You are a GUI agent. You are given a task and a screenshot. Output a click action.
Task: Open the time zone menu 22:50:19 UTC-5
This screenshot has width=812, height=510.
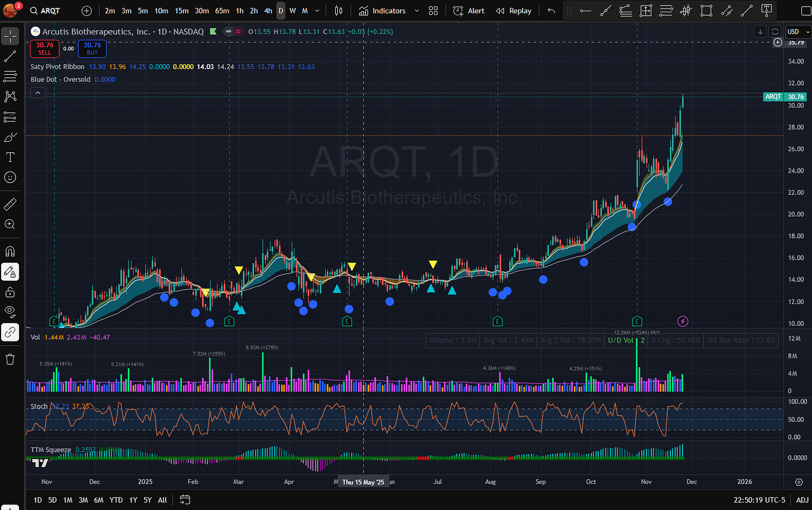[x=760, y=500]
